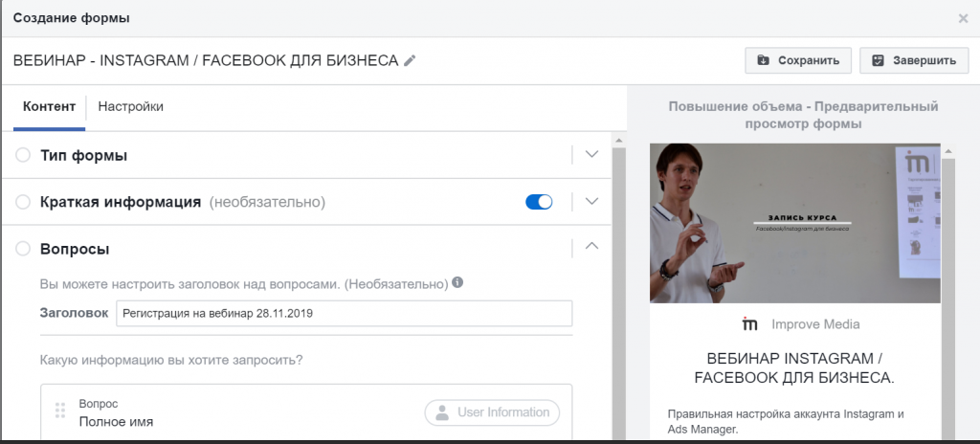Select the Вопросы section radio circle

coord(24,249)
